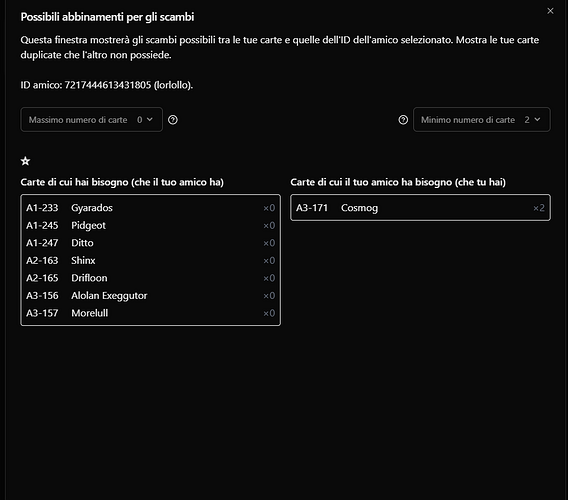The width and height of the screenshot is (568, 500).
Task: Select the A3-171 Cosmog row
Action: (x=420, y=208)
